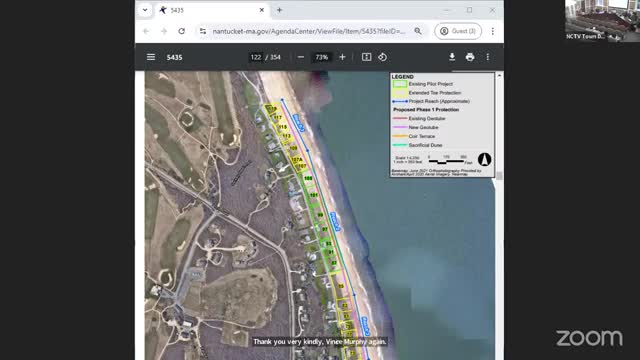The height and width of the screenshot is (360, 640).
Task: Click the 5435 document title
Action: (x=174, y=57)
